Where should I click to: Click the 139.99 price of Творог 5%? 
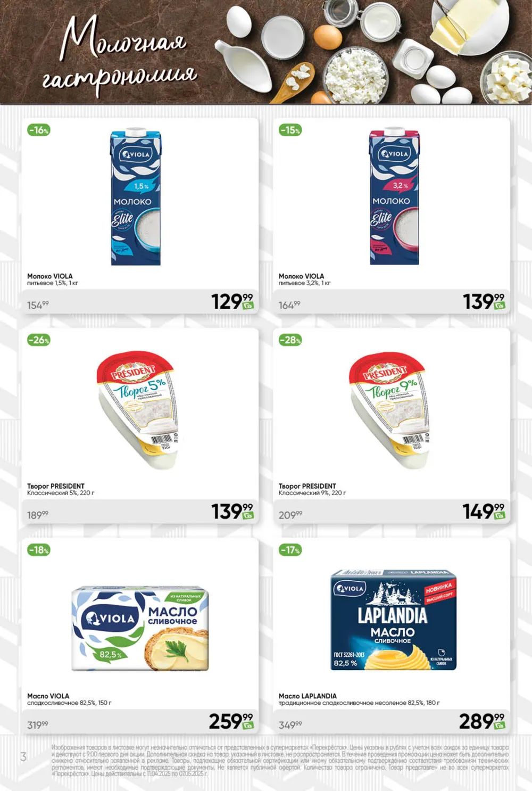coord(232,512)
